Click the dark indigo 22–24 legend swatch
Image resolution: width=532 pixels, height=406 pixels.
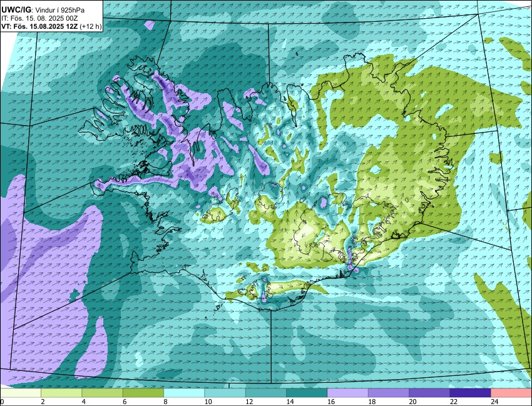[x=470, y=393]
